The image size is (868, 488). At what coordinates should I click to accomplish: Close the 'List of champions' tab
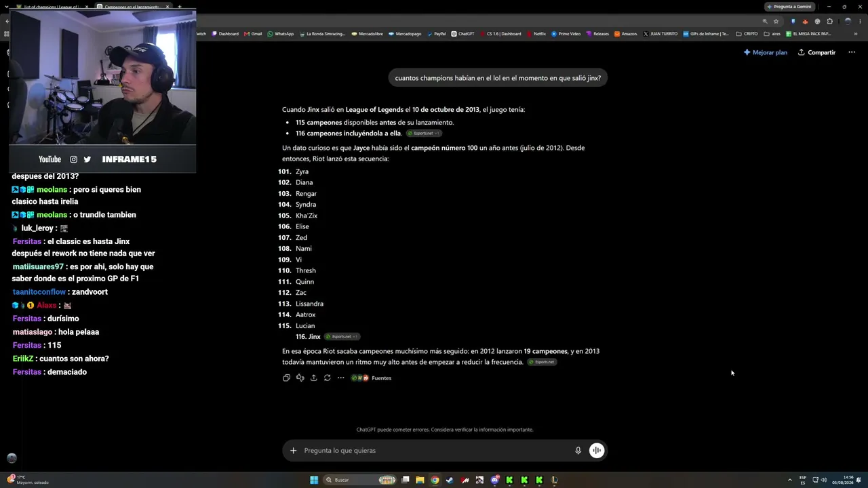[87, 7]
